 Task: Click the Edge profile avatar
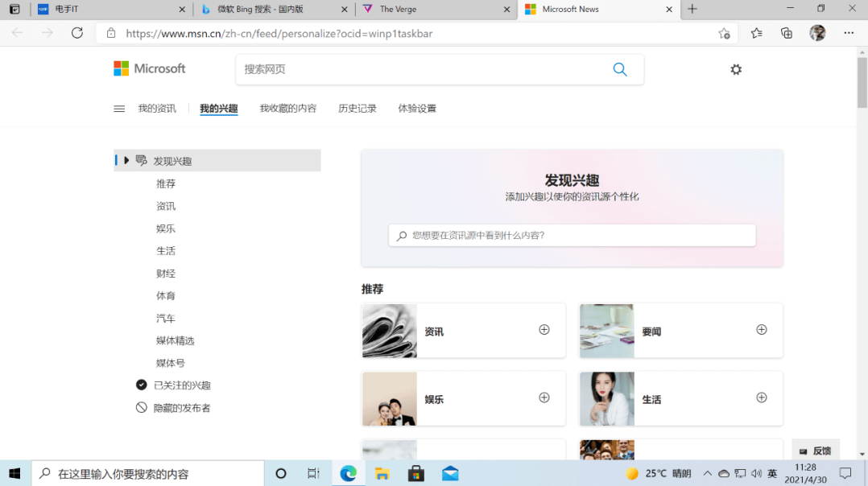click(816, 33)
